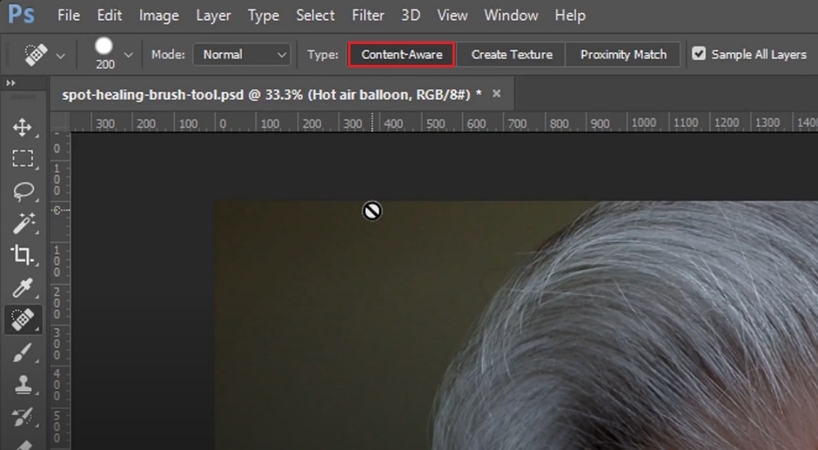The height and width of the screenshot is (450, 818).
Task: Click the 200 size brush preview
Action: pos(104,53)
